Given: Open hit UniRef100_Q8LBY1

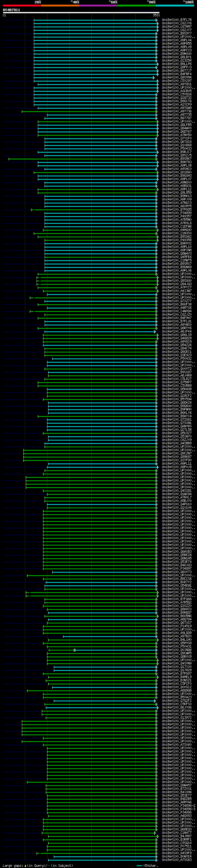Looking at the screenshot, I should [x=176, y=57].
